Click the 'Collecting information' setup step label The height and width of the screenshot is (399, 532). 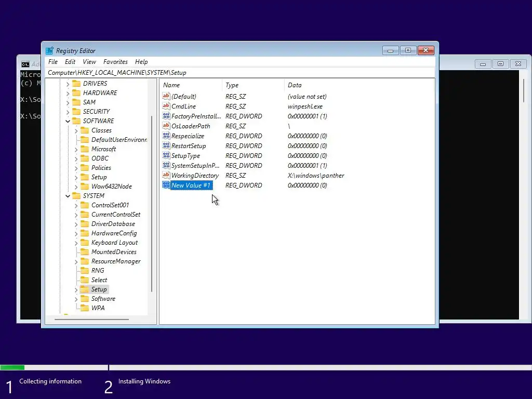click(50, 381)
